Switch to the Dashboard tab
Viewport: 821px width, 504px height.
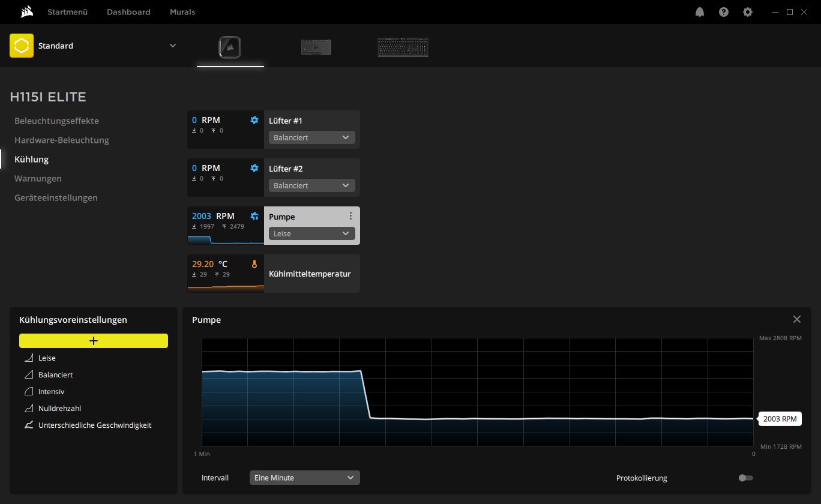[x=128, y=12]
